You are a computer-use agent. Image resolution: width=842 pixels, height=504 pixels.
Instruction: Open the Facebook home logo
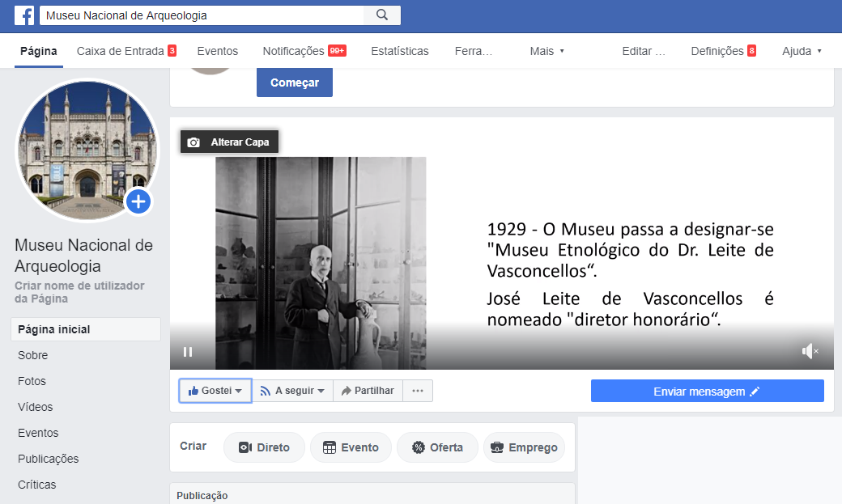tap(24, 15)
